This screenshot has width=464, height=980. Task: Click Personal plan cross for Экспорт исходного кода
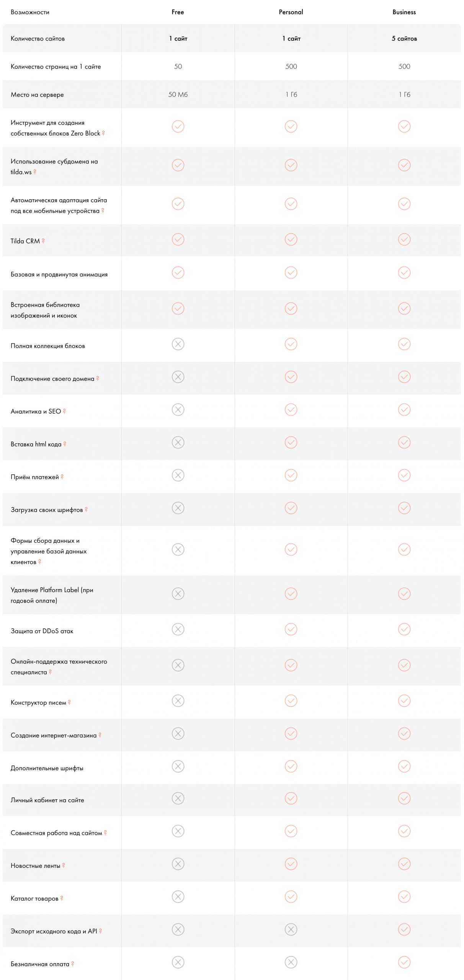pos(291,929)
